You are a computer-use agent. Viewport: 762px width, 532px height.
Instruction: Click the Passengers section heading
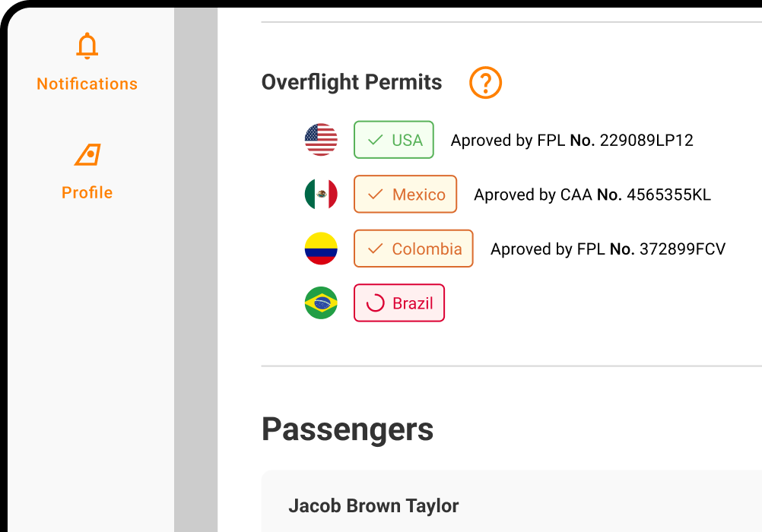click(x=348, y=429)
